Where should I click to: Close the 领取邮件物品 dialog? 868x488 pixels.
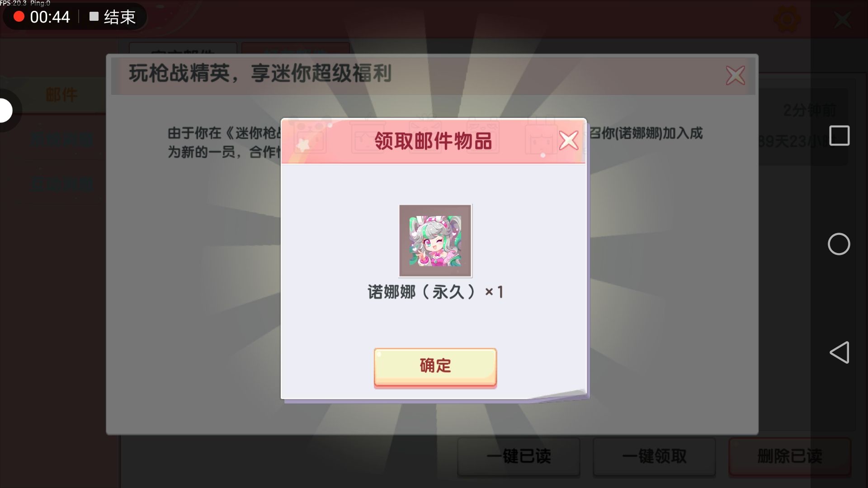click(x=568, y=140)
